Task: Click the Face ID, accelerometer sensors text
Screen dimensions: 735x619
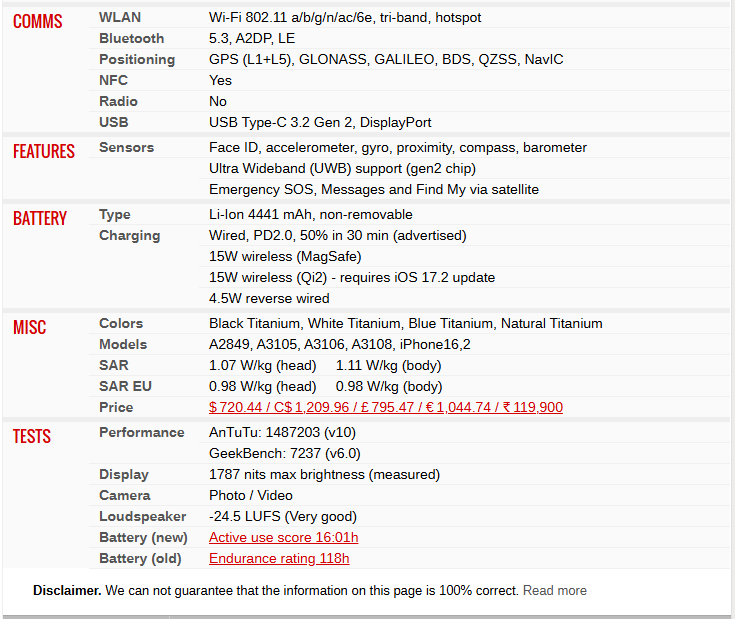Action: [398, 148]
